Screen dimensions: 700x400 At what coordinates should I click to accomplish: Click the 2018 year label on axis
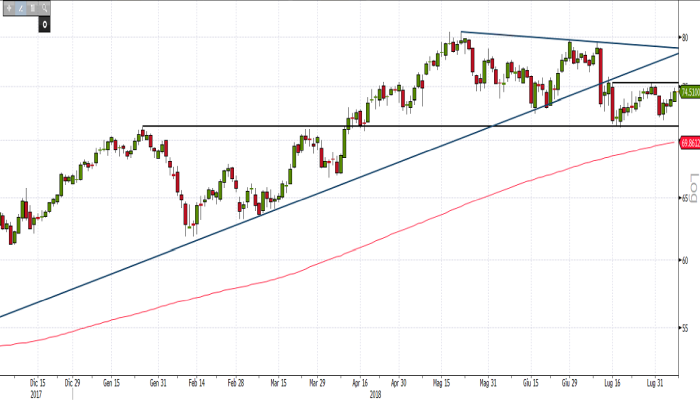pos(374,393)
